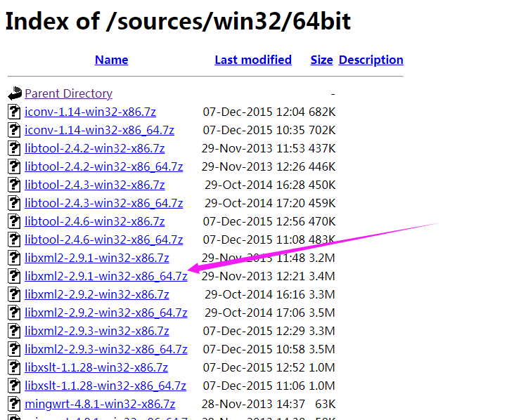Click file icon beside iconv-1.14-win32-x86_64.7z
Screen dimensions: 514x420
pos(14,130)
